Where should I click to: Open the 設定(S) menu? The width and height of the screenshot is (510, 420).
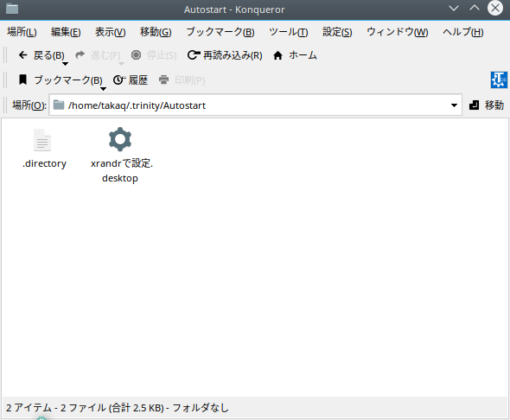337,32
